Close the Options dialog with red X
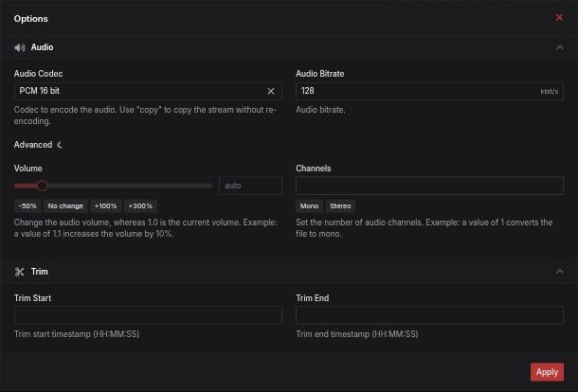The width and height of the screenshot is (578, 392). [x=559, y=18]
